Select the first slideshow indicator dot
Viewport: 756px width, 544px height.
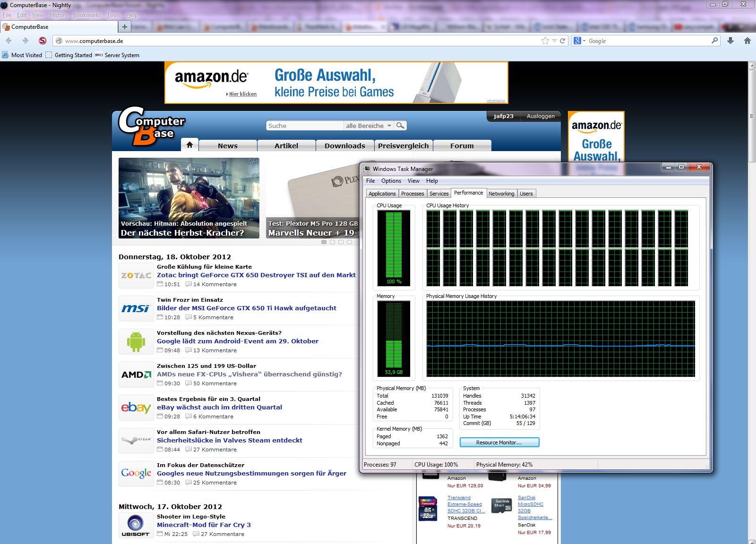(324, 242)
